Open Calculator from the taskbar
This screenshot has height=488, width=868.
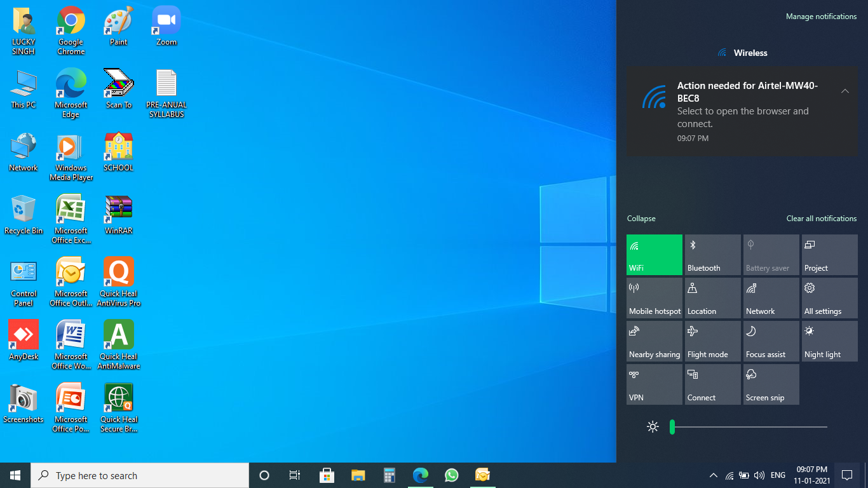click(x=389, y=475)
